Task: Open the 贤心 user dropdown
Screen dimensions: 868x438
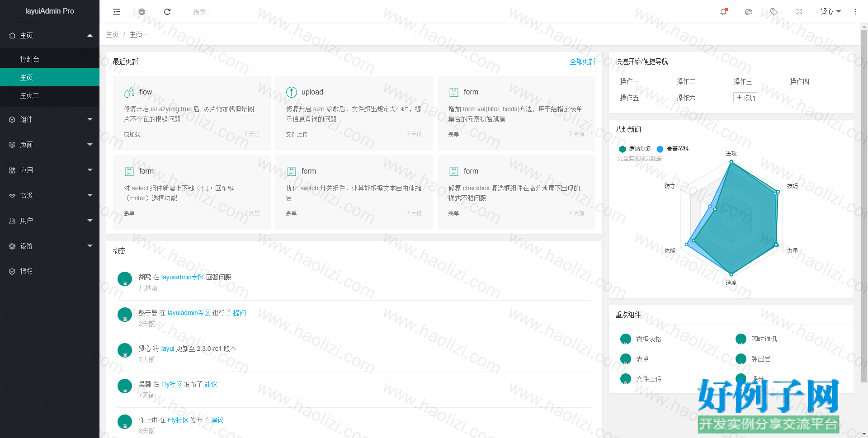Action: click(831, 12)
